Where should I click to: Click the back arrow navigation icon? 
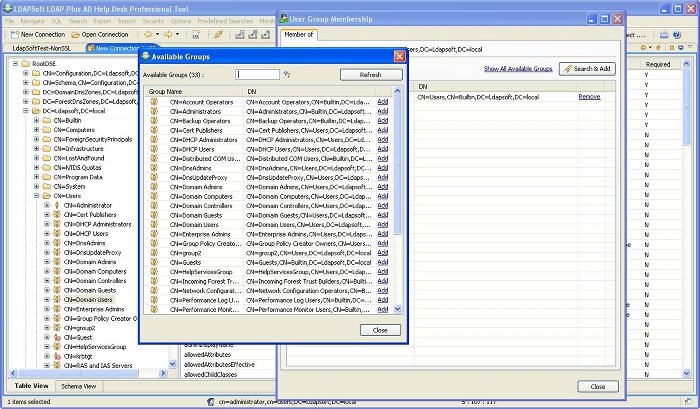(x=146, y=34)
